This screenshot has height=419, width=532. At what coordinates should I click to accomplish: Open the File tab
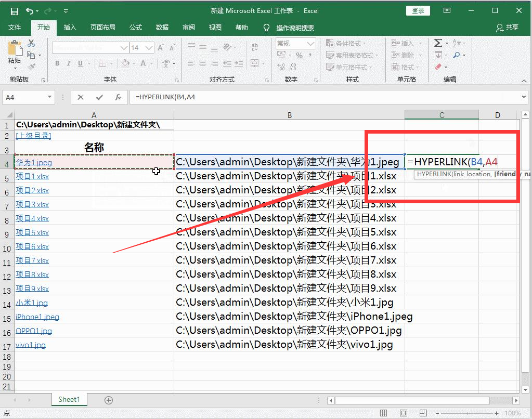click(15, 28)
